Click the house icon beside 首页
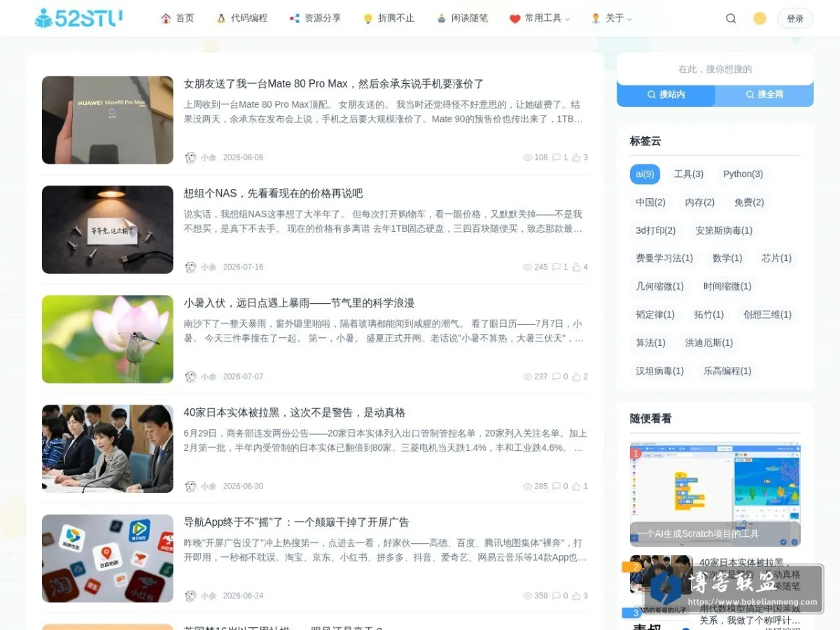The image size is (840, 630). click(166, 18)
